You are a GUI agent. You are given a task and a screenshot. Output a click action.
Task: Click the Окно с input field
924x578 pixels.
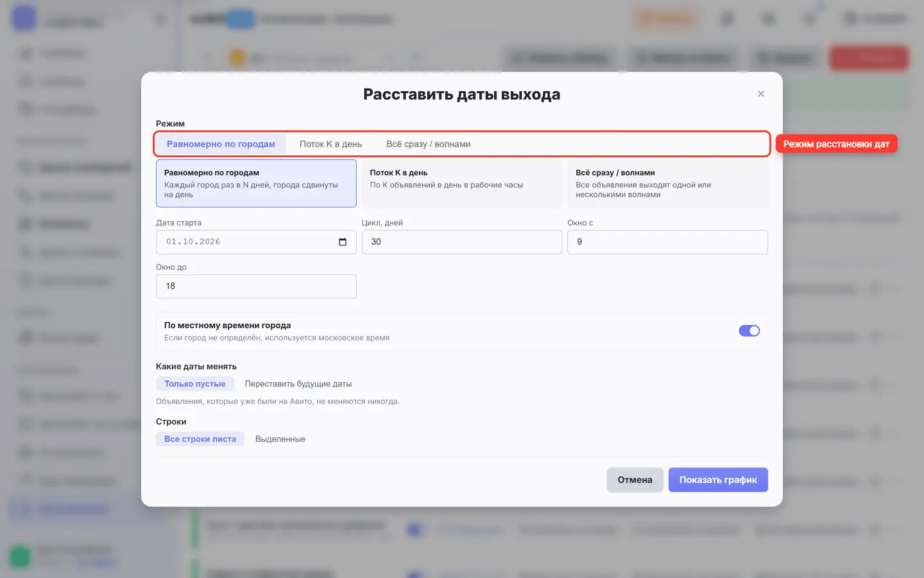[x=667, y=242]
